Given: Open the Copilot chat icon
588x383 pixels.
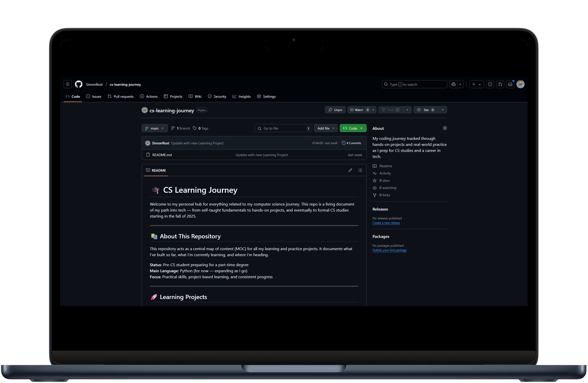Looking at the screenshot, I should click(x=453, y=84).
